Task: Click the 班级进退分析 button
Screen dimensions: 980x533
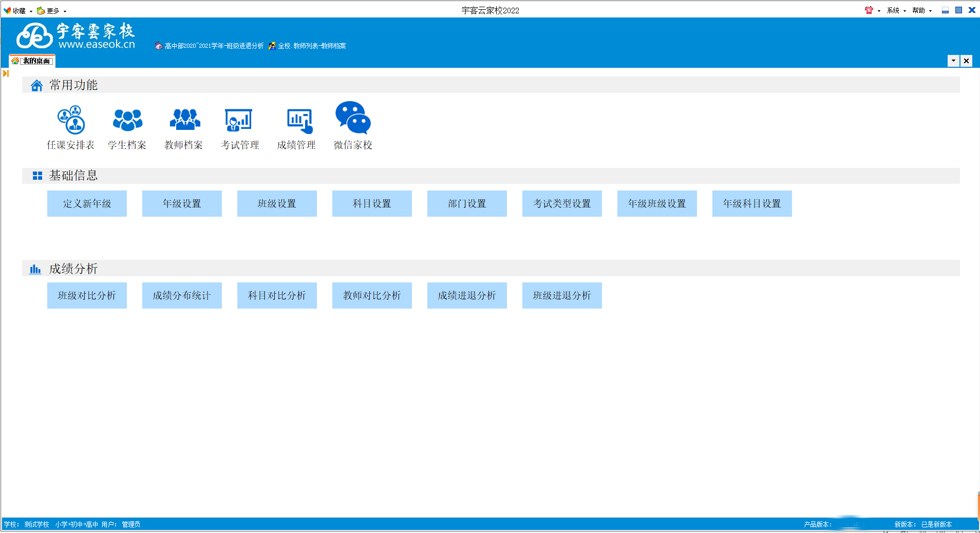Action: (x=562, y=295)
